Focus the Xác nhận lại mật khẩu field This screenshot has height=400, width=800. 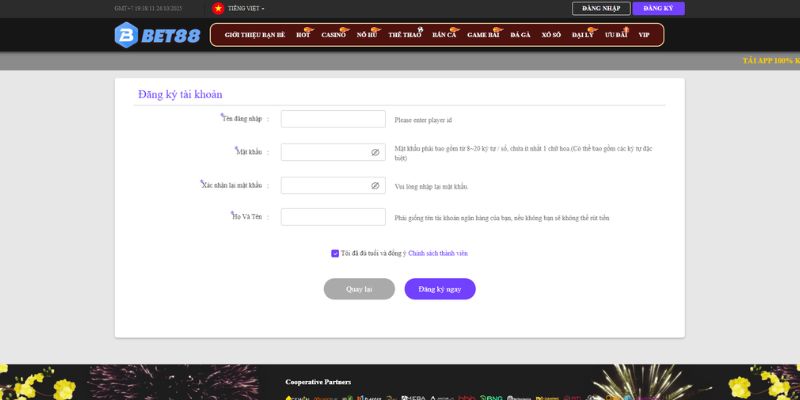[x=333, y=185]
